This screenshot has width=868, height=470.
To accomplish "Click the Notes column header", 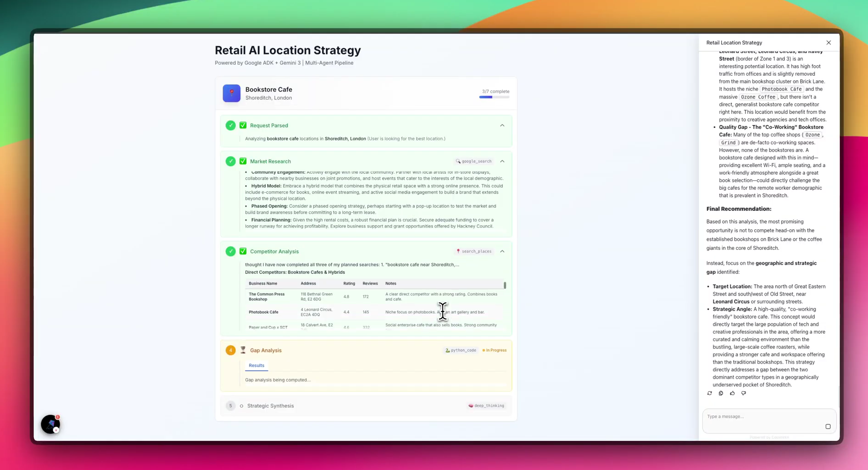I will [391, 283].
